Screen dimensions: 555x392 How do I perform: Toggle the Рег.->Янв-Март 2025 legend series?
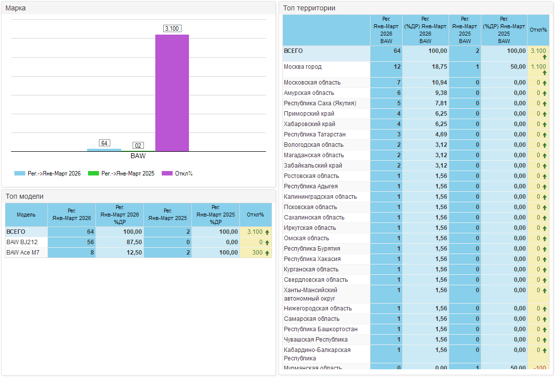point(121,174)
